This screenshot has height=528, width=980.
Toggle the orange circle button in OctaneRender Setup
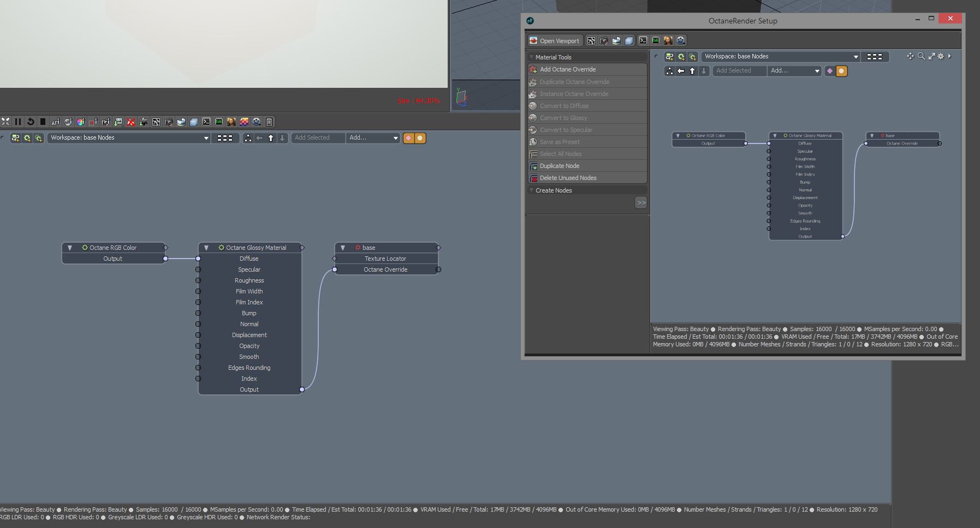click(841, 71)
